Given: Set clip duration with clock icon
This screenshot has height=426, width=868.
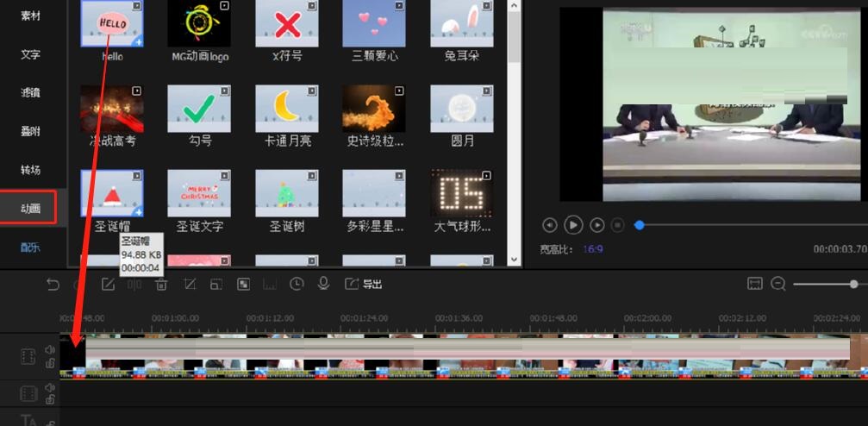Looking at the screenshot, I should click(297, 285).
